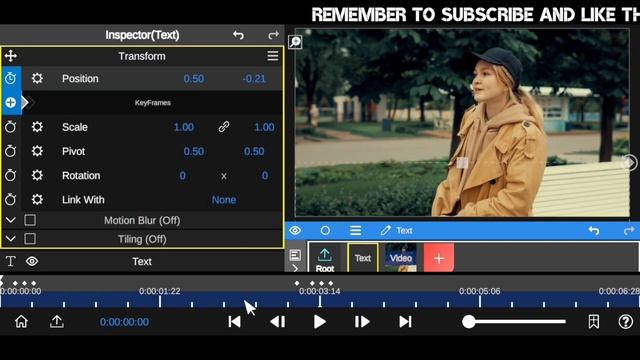This screenshot has width=640, height=360.
Task: Enable Motion Blur checkbox
Action: pyautogui.click(x=30, y=220)
